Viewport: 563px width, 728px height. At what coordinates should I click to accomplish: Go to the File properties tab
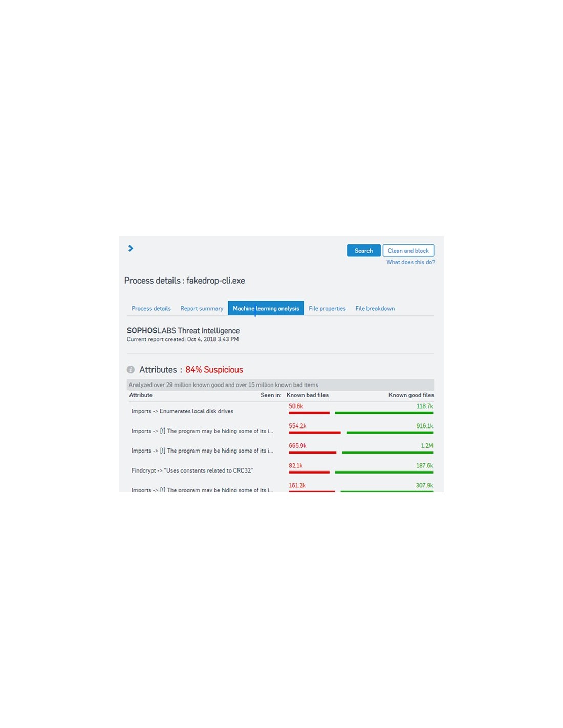pyautogui.click(x=327, y=308)
